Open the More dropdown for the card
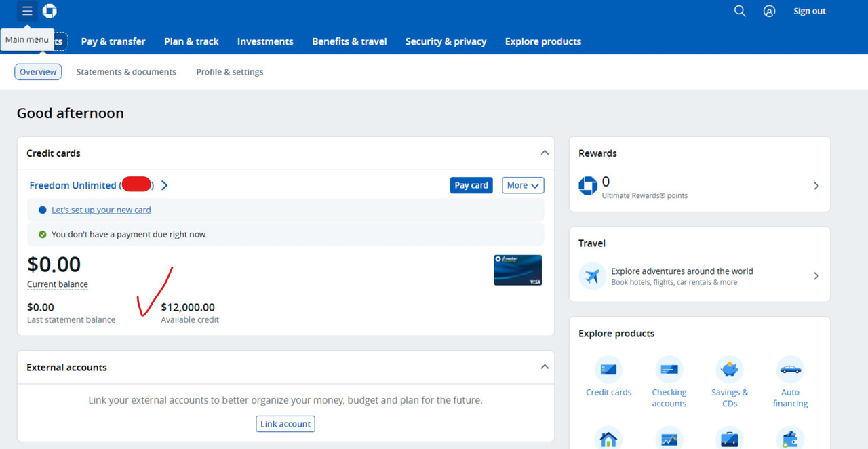868x449 pixels. pos(523,185)
